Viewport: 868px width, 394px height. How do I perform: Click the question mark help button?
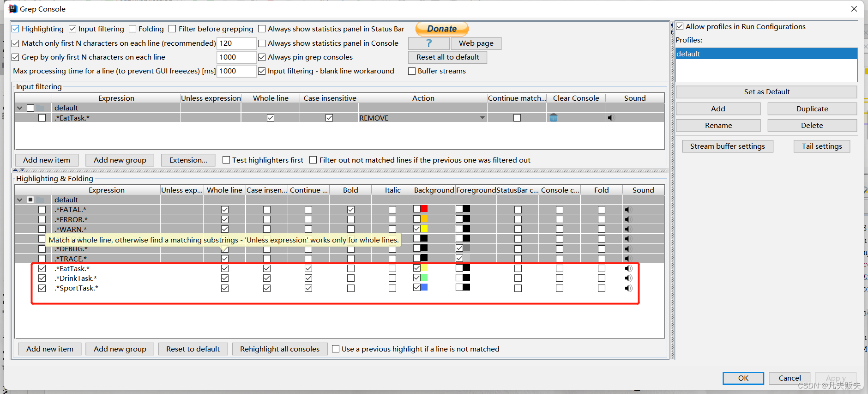click(x=429, y=43)
